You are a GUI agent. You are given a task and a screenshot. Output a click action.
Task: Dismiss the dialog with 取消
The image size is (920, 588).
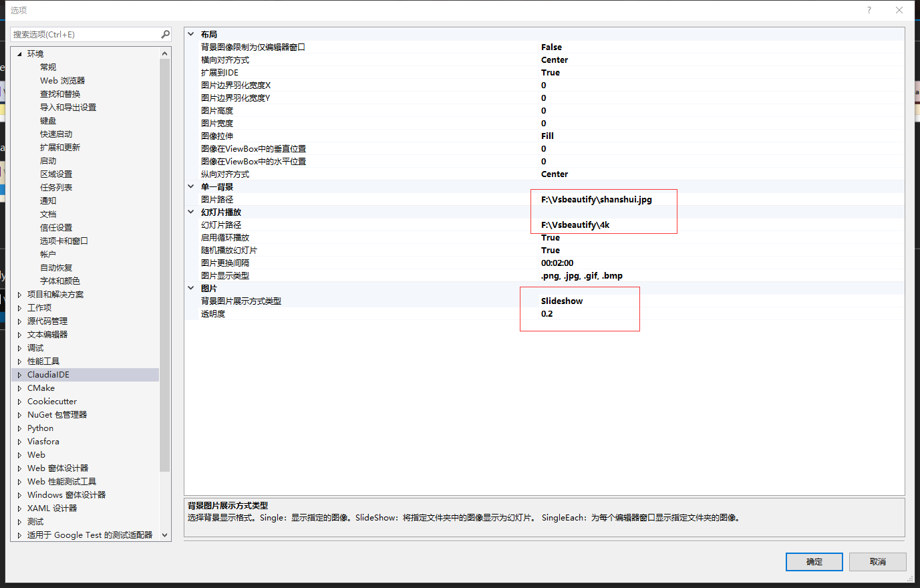tap(877, 561)
